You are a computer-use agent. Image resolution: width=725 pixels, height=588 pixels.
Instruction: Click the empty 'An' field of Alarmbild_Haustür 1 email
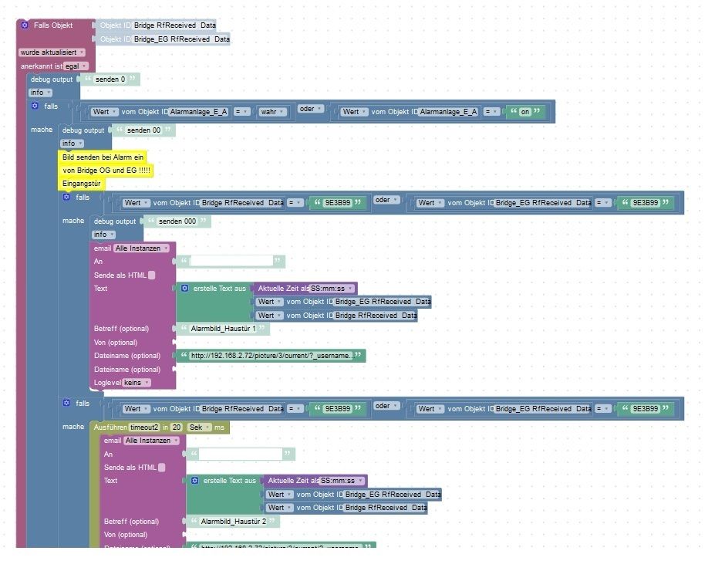point(231,262)
